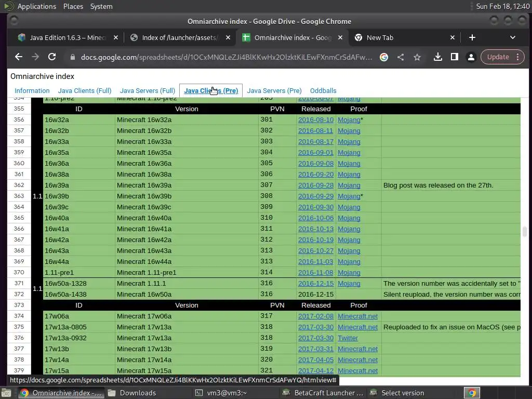Click the Google icon in address bar
The height and width of the screenshot is (399, 532).
click(x=384, y=57)
